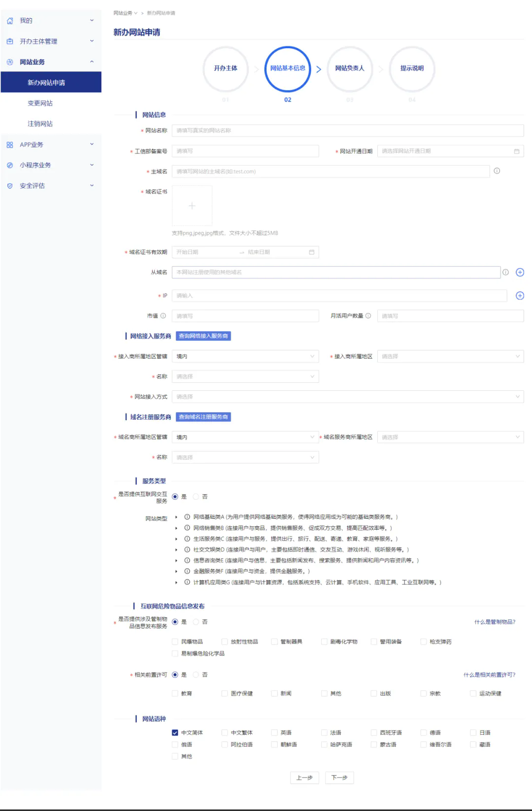Check the 民爆物品 checkbox
The image size is (532, 811).
(175, 642)
